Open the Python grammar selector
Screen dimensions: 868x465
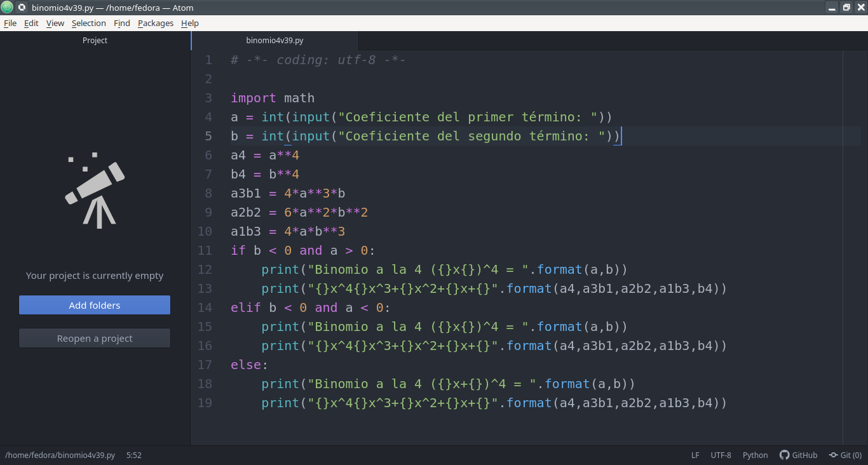click(x=755, y=455)
